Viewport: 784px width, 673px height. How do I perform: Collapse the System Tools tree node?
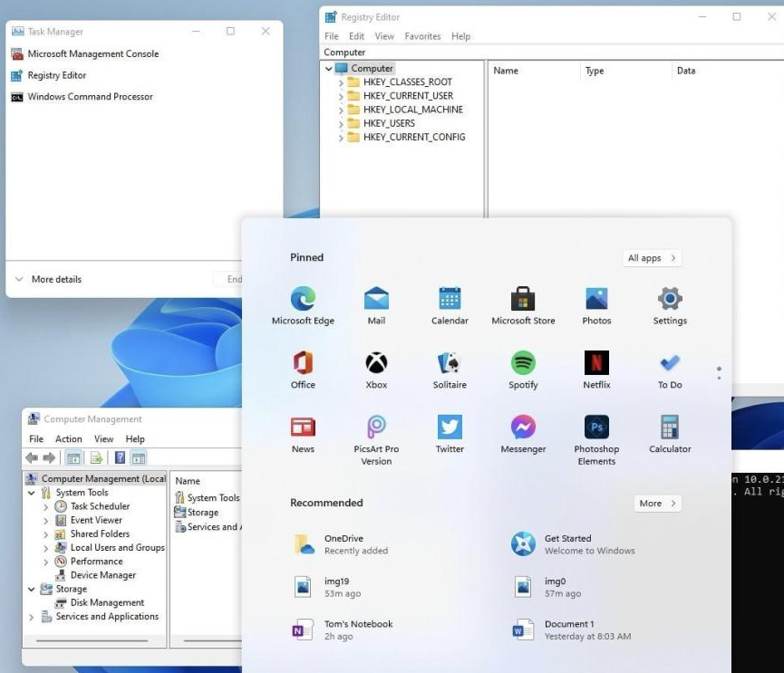point(33,494)
